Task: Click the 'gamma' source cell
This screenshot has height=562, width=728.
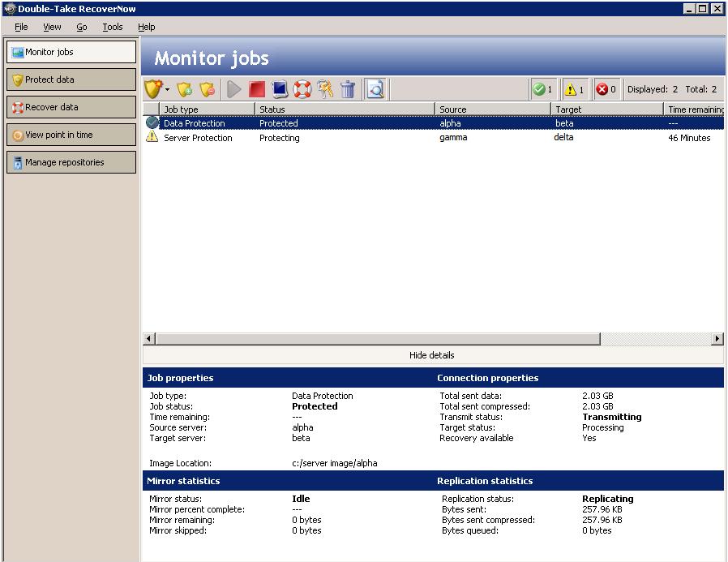Action: [453, 138]
